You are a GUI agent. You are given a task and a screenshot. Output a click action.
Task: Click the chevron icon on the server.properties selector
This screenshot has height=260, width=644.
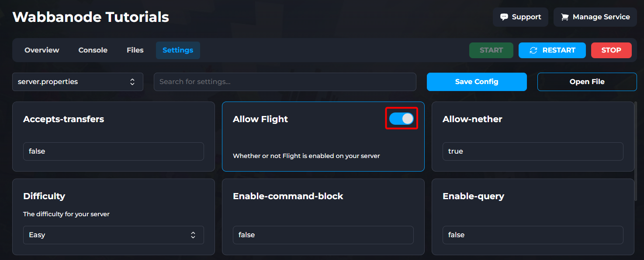132,81
